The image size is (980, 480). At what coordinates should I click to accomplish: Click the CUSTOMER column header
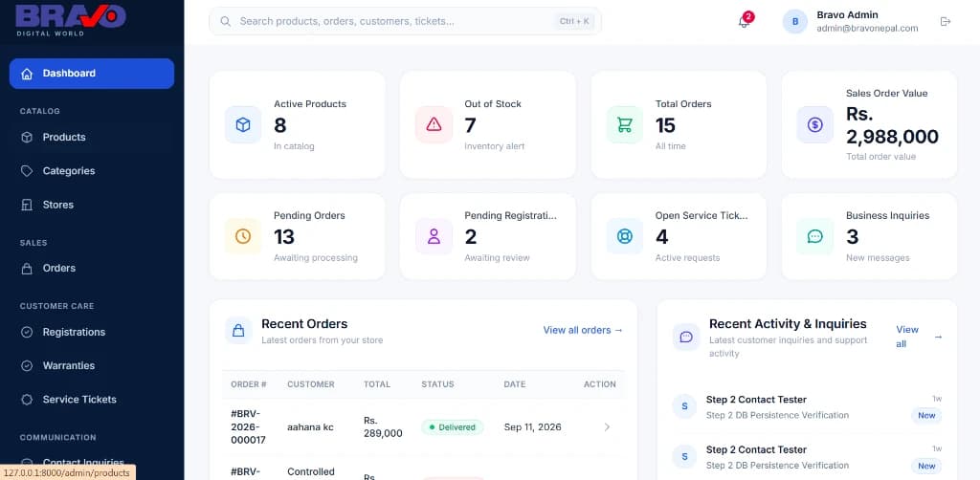(311, 384)
